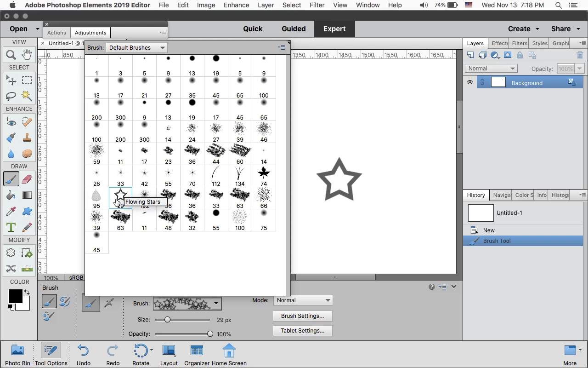Open the brush picker dropdown in options

pos(216,303)
